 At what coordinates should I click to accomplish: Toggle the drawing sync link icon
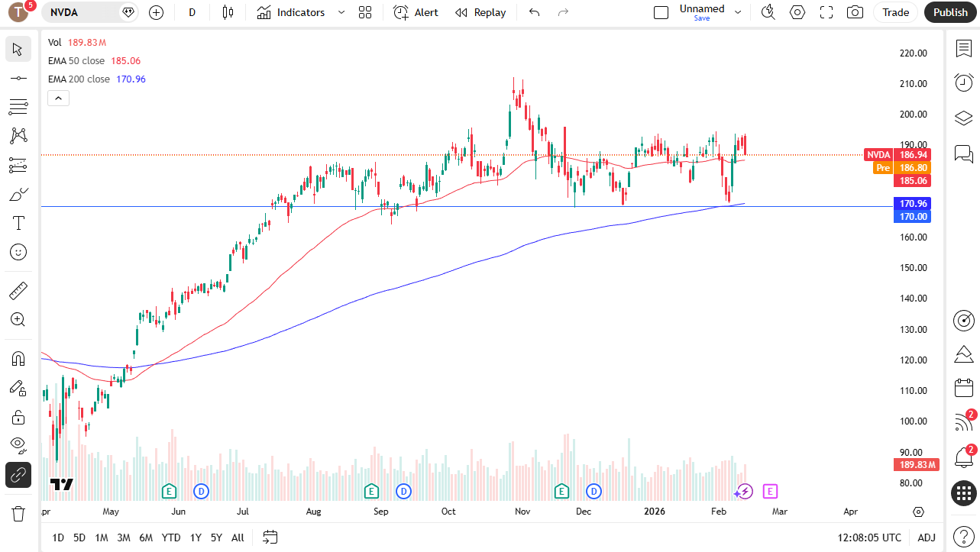click(18, 475)
